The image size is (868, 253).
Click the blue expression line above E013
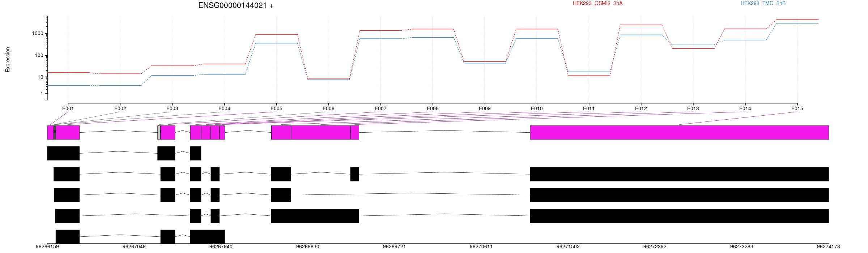tap(693, 45)
